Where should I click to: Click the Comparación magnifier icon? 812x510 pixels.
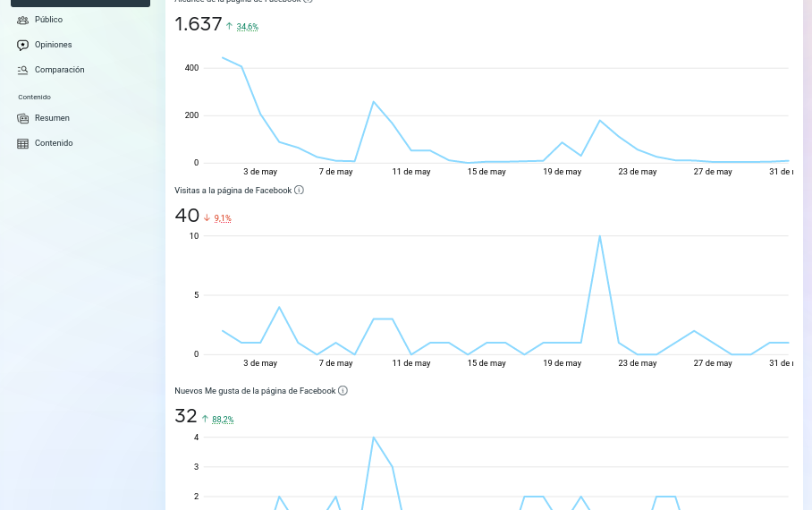point(22,70)
